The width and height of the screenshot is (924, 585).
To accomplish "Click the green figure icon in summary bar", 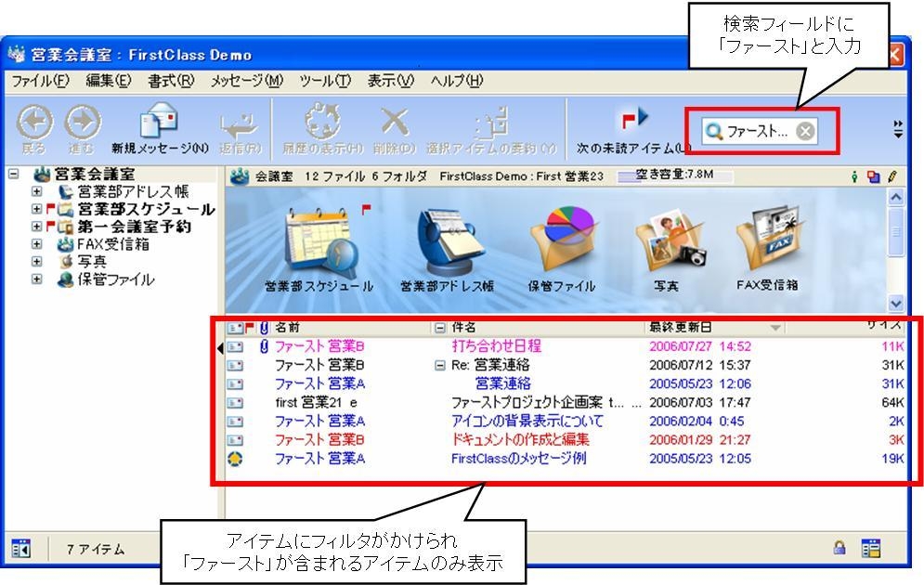I will [x=854, y=176].
